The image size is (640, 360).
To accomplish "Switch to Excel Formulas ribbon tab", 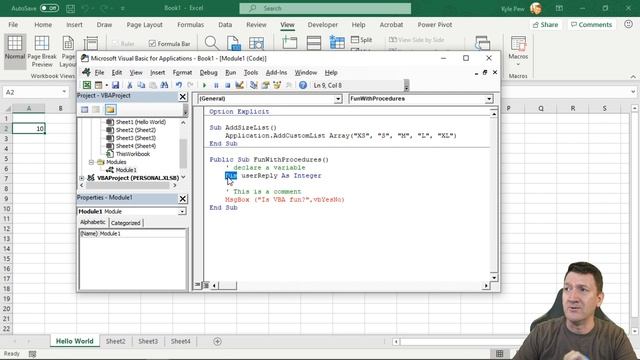I will [190, 24].
